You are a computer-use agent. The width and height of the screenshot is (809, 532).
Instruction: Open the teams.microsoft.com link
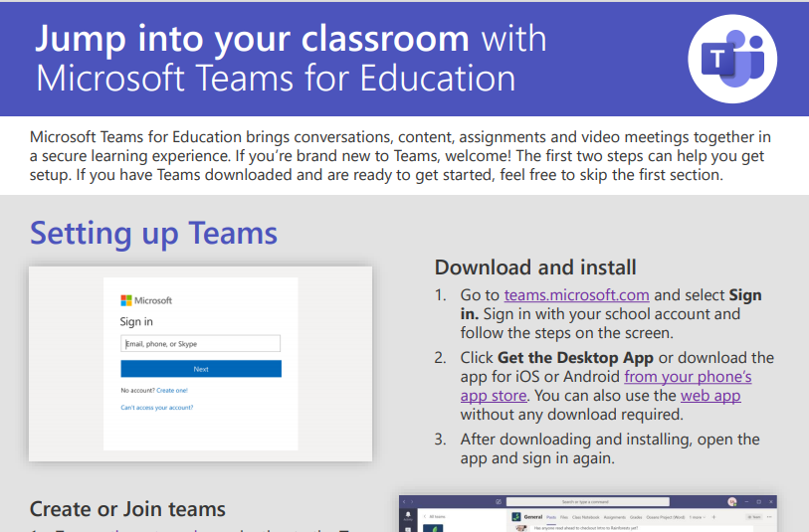tap(576, 295)
